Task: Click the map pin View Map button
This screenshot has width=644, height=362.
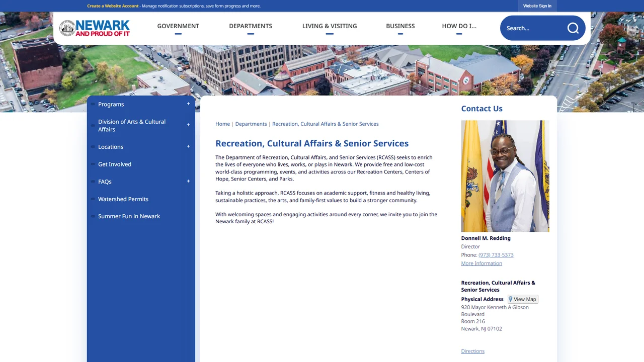Action: click(x=522, y=299)
